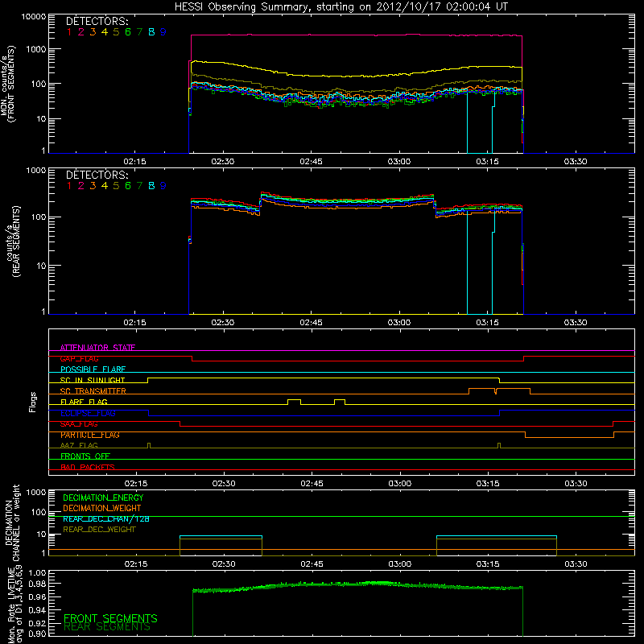Viewport: 644px width, 644px height.
Task: Click the 'PARTICLE_FLAG' label
Action: tap(90, 435)
